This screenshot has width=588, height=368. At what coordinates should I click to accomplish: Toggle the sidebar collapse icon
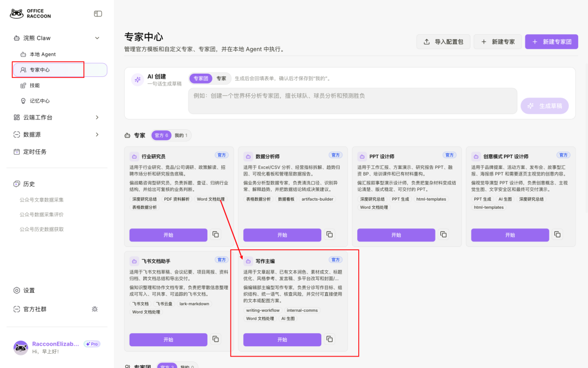coord(98,14)
